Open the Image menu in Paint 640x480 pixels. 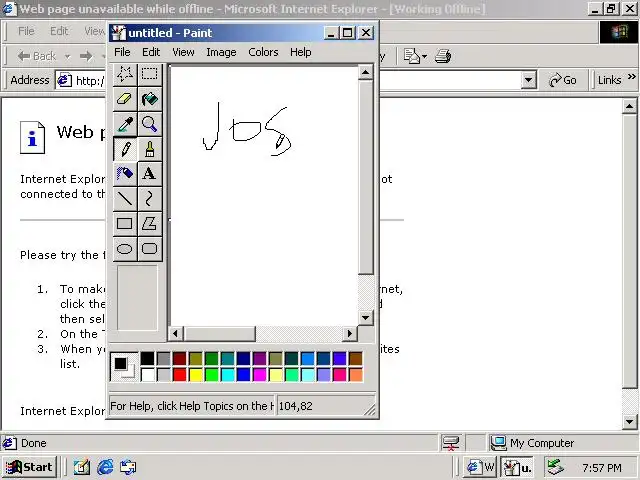(x=221, y=52)
